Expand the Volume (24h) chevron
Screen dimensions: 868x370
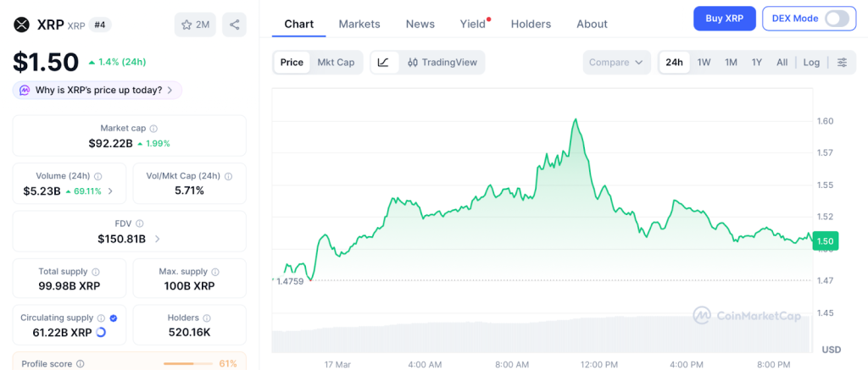point(110,191)
